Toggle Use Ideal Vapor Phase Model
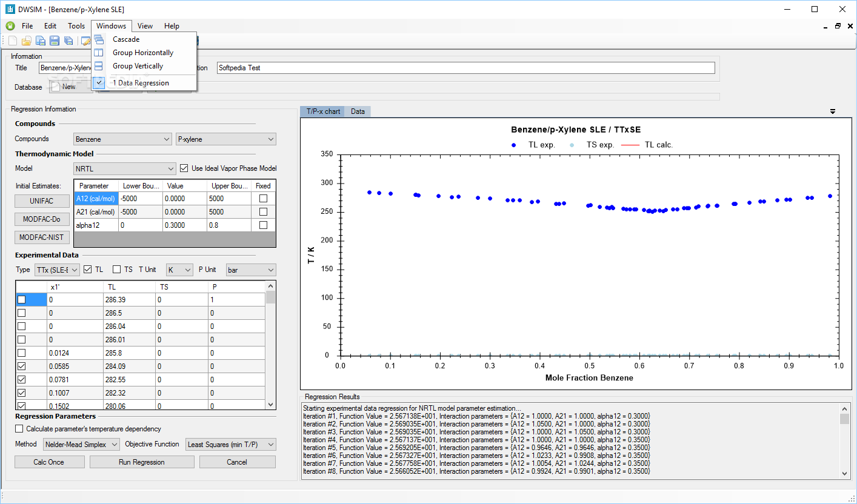Image resolution: width=857 pixels, height=504 pixels. [185, 168]
